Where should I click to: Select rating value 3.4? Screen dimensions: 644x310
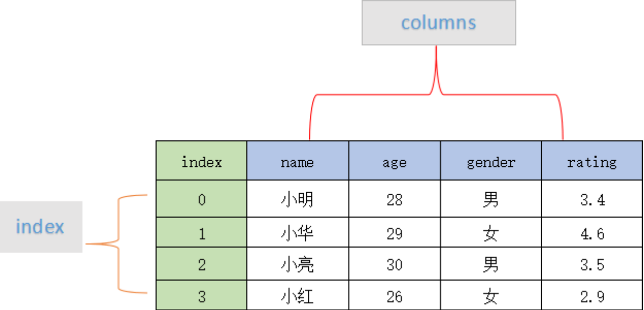pyautogui.click(x=592, y=199)
